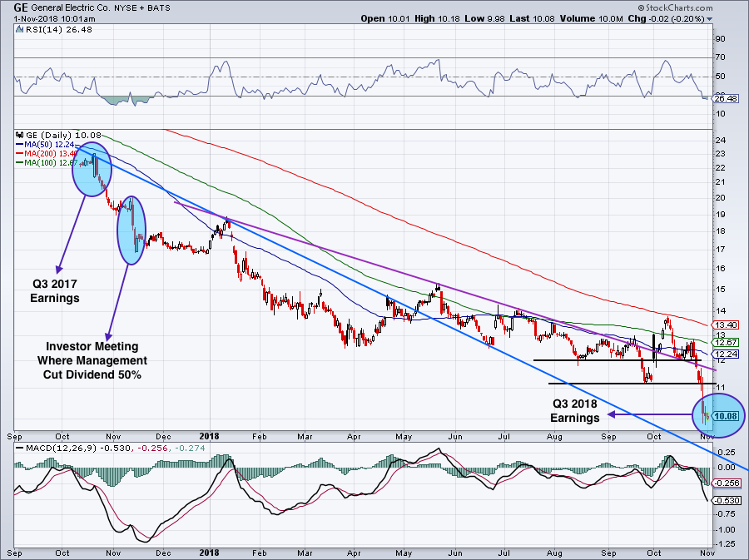Click the 10.08 last price tag on the axis

click(726, 416)
